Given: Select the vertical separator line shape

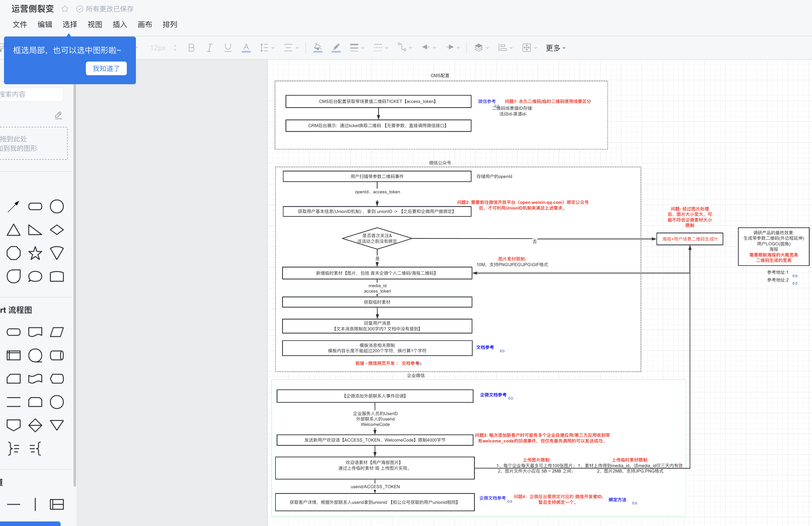Looking at the screenshot, I should point(35,504).
